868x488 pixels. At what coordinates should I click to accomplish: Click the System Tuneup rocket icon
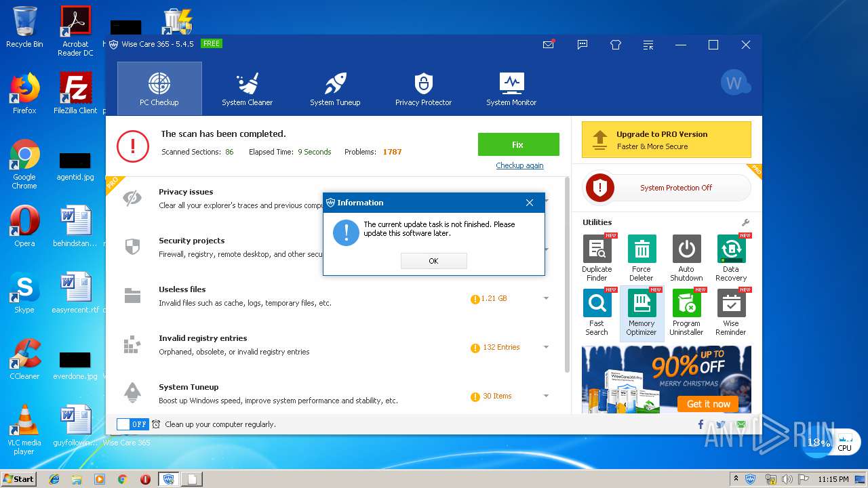click(132, 393)
